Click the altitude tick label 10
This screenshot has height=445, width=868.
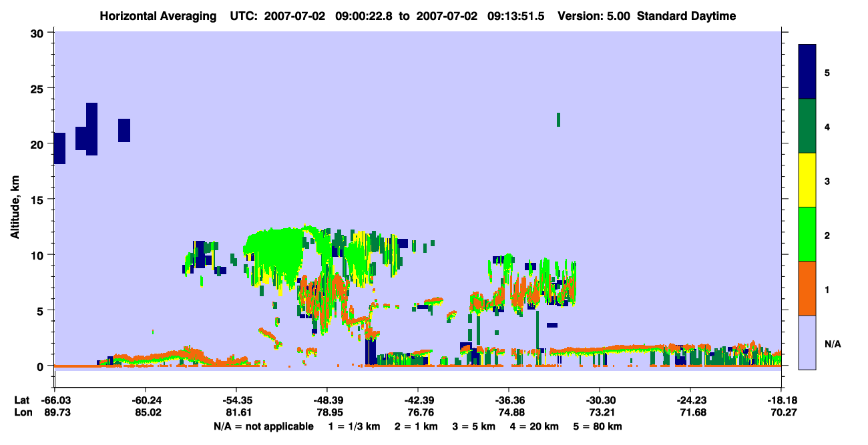point(39,255)
